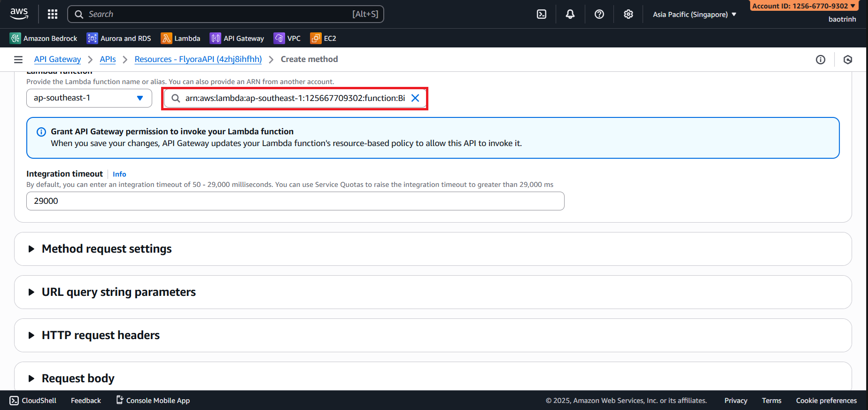Open Amazon Bedrock from the favorites bar
The width and height of the screenshot is (868, 410).
(44, 39)
